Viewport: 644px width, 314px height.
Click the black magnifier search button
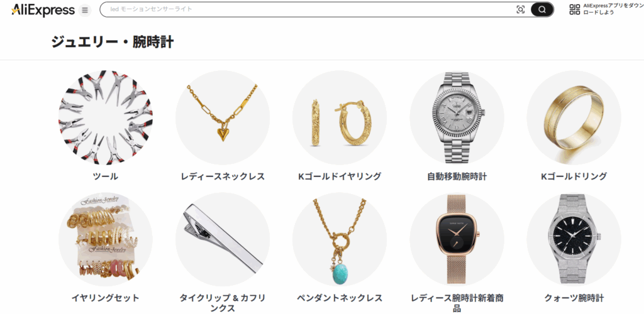click(x=541, y=10)
